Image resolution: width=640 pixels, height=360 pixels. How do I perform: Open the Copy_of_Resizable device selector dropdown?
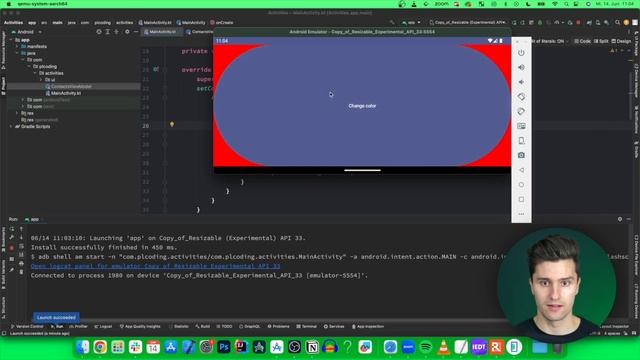point(468,22)
